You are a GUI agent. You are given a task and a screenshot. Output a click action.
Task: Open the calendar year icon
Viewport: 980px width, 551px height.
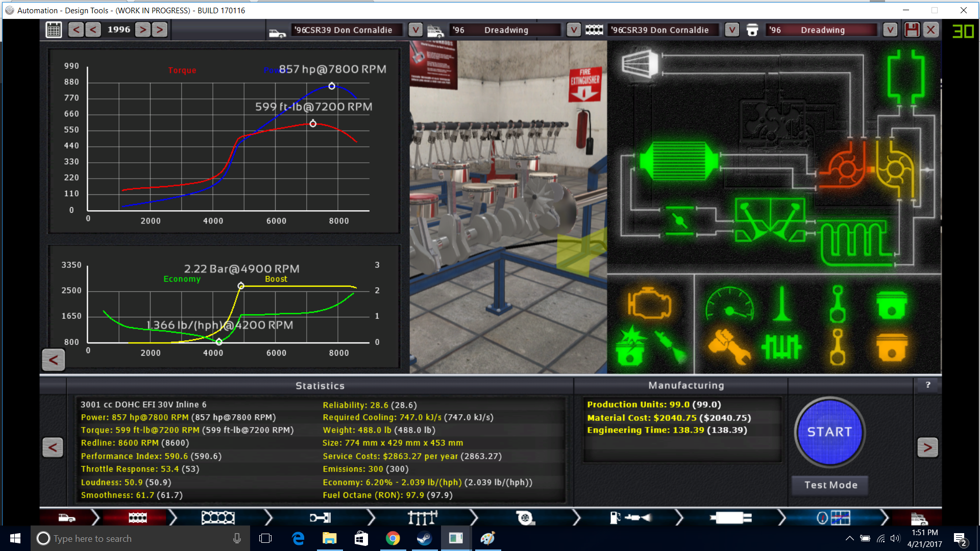coord(54,30)
